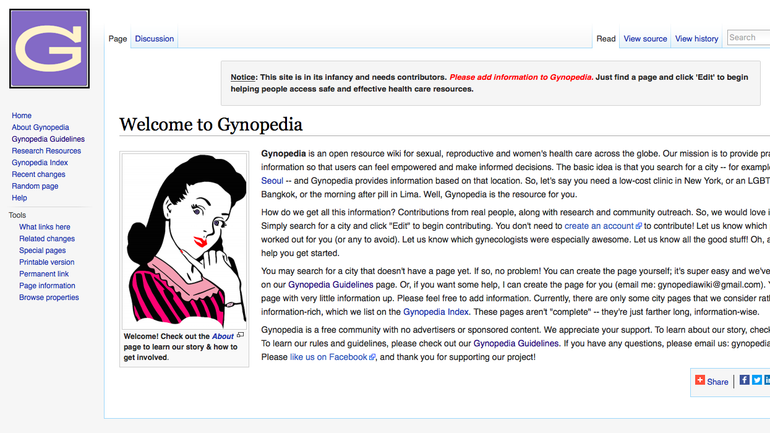View Recent changes
Image resolution: width=770 pixels, height=433 pixels.
tap(38, 174)
